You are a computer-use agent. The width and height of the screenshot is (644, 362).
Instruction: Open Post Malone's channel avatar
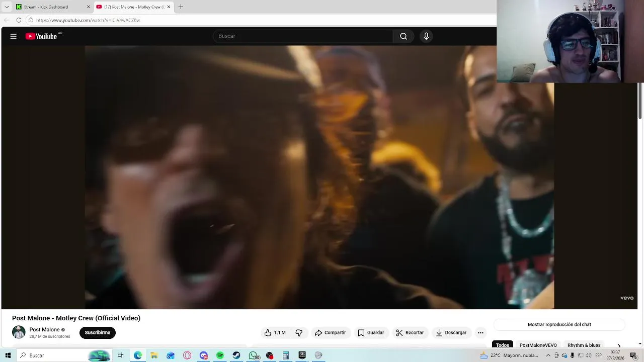[19, 332]
